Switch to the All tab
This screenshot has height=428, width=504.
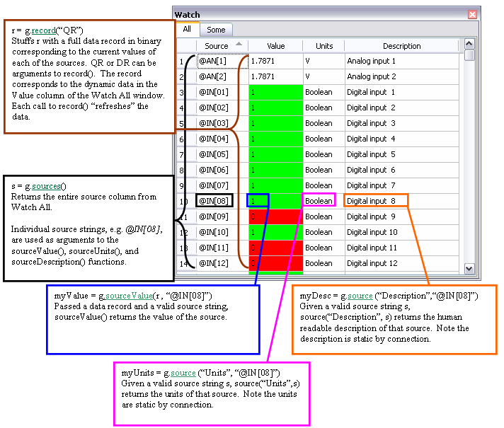click(x=187, y=30)
